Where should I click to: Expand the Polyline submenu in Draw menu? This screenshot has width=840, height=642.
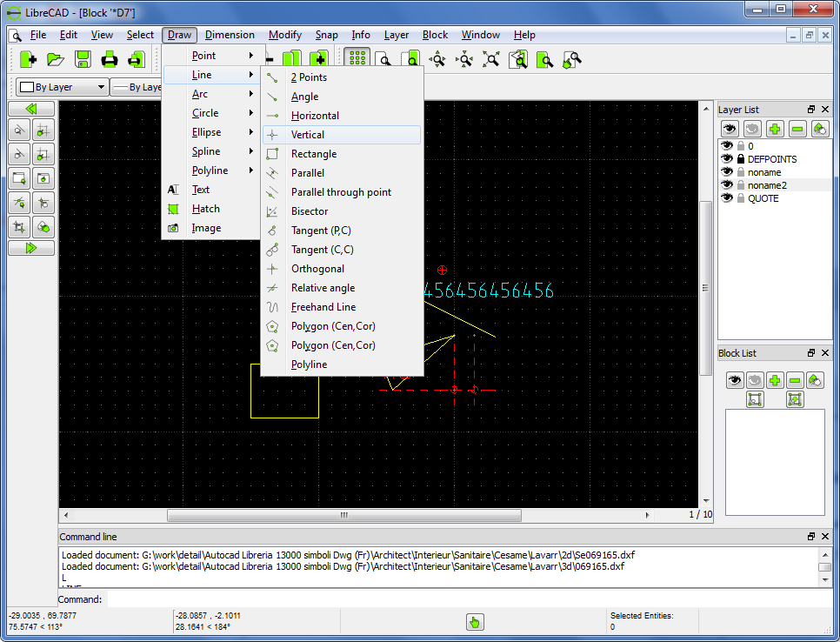(213, 171)
